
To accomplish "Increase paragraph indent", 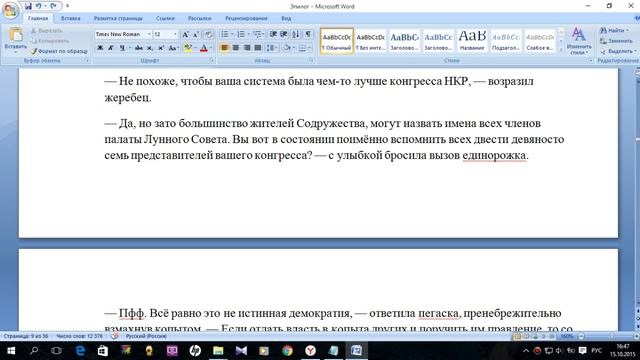I will [284, 34].
